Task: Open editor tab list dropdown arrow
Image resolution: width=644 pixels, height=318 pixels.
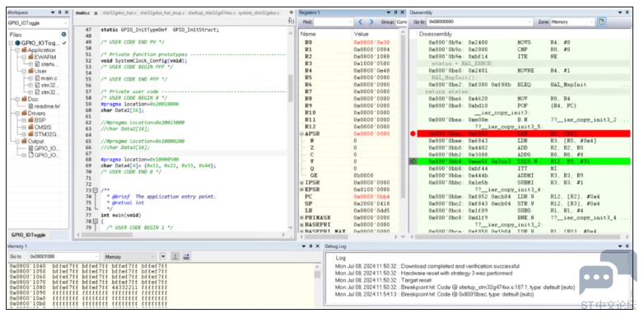Action: (x=292, y=12)
